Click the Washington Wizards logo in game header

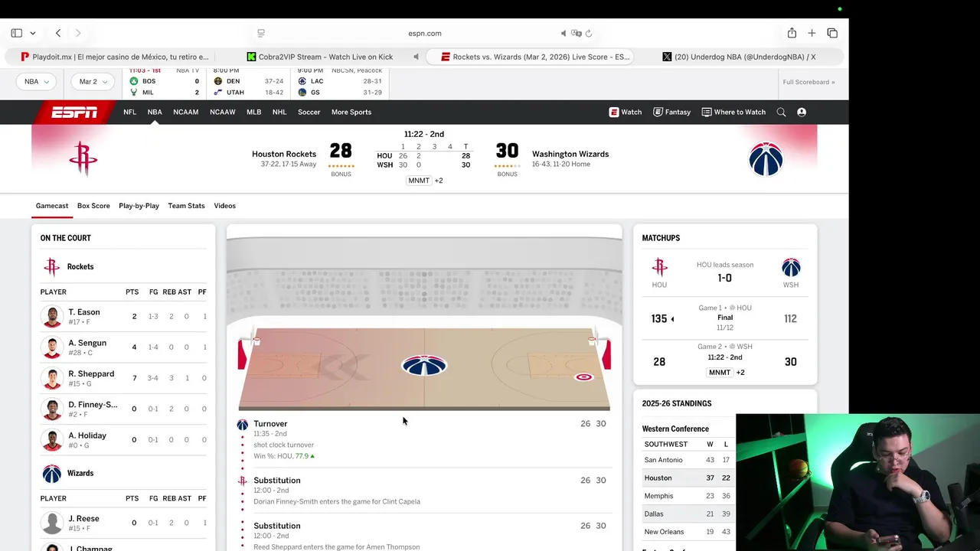(766, 159)
